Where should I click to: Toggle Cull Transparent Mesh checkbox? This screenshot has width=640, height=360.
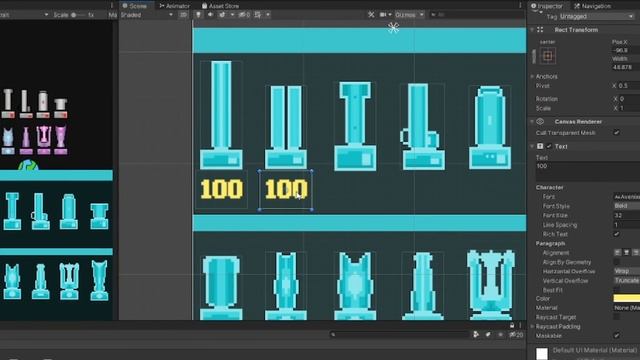[616, 133]
